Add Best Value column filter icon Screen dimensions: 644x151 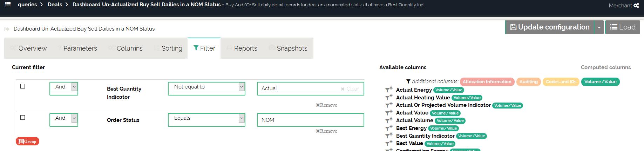coord(388,143)
